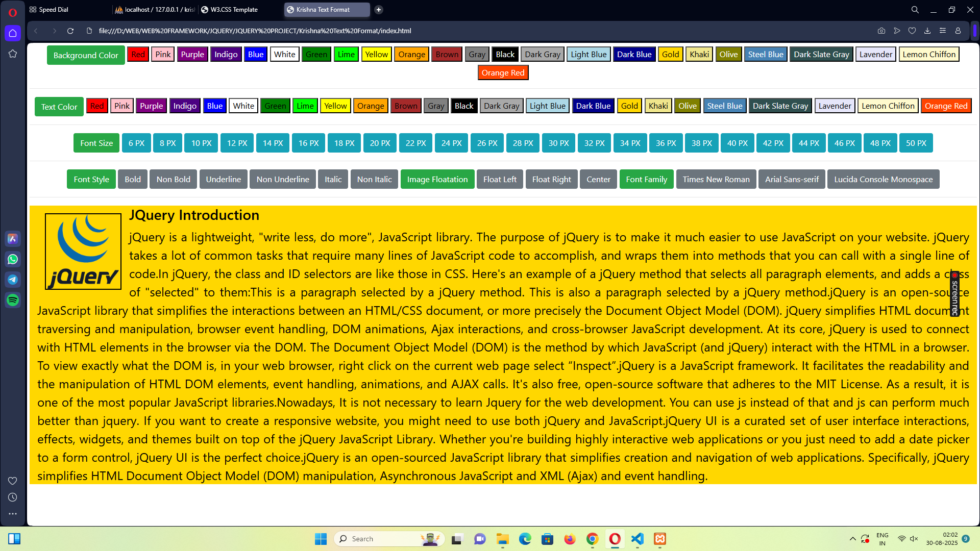
Task: Set background color to Gold
Action: coord(671,54)
